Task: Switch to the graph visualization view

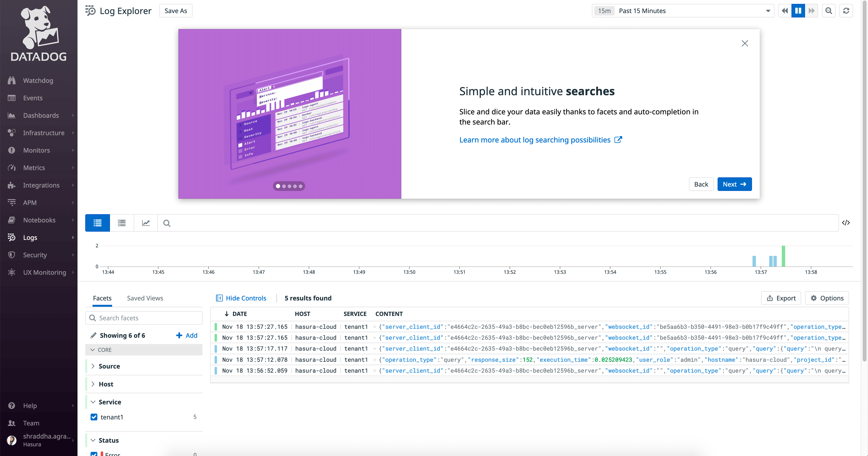Action: pos(146,223)
